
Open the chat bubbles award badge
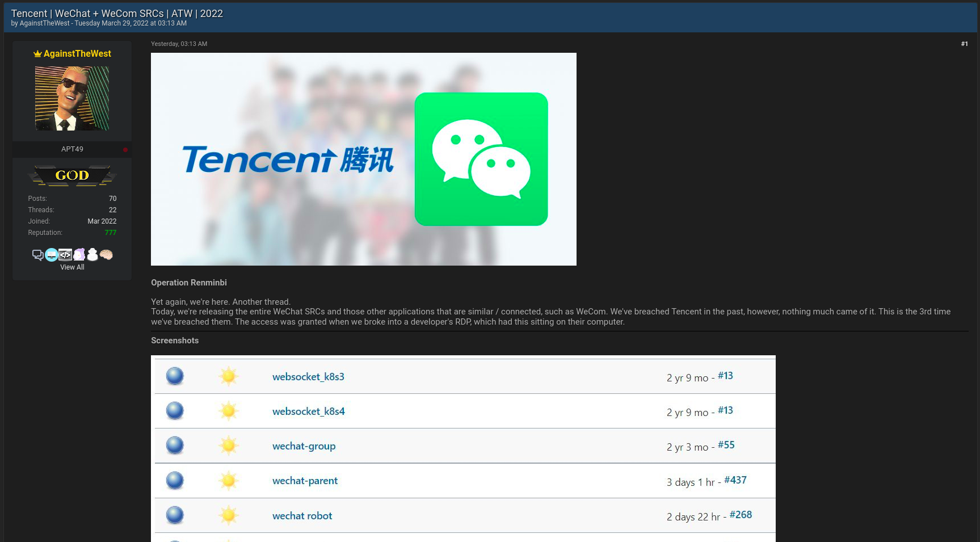pos(37,255)
